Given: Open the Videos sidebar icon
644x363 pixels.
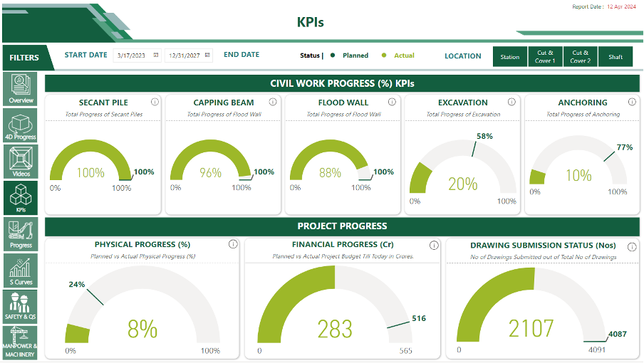Looking at the screenshot, I should click(21, 162).
